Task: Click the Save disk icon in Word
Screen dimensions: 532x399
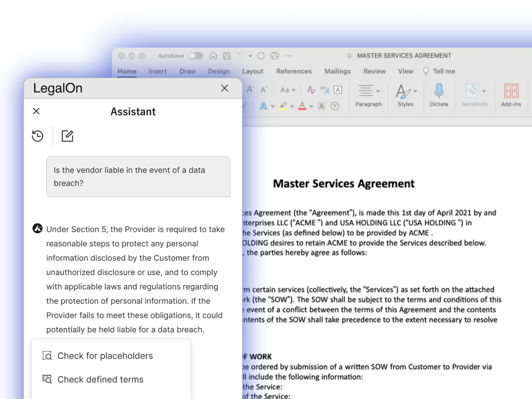Action: point(227,56)
